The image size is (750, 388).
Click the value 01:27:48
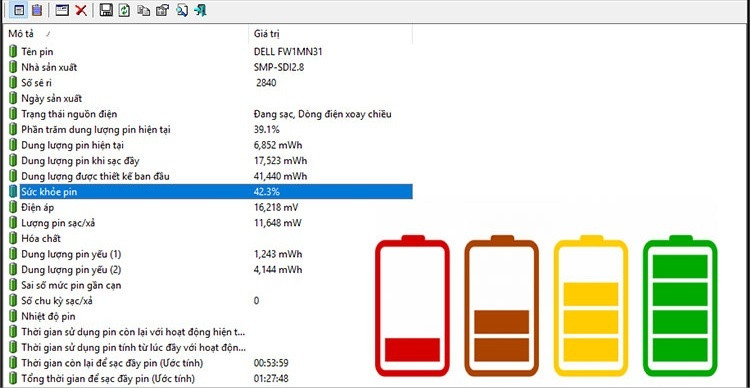pos(271,378)
